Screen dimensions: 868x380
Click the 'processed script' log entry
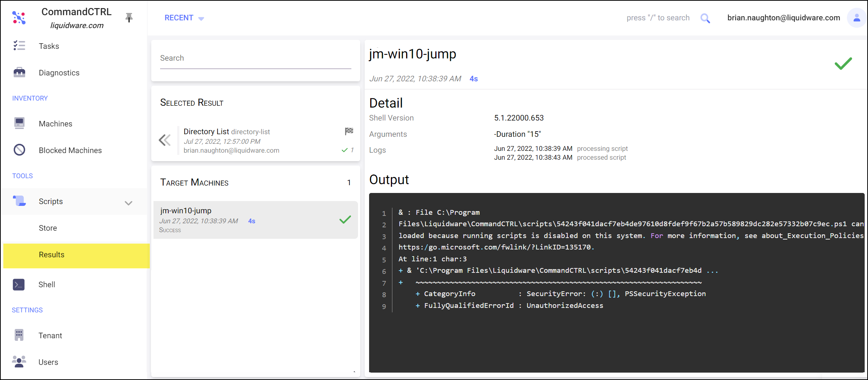[x=601, y=157]
